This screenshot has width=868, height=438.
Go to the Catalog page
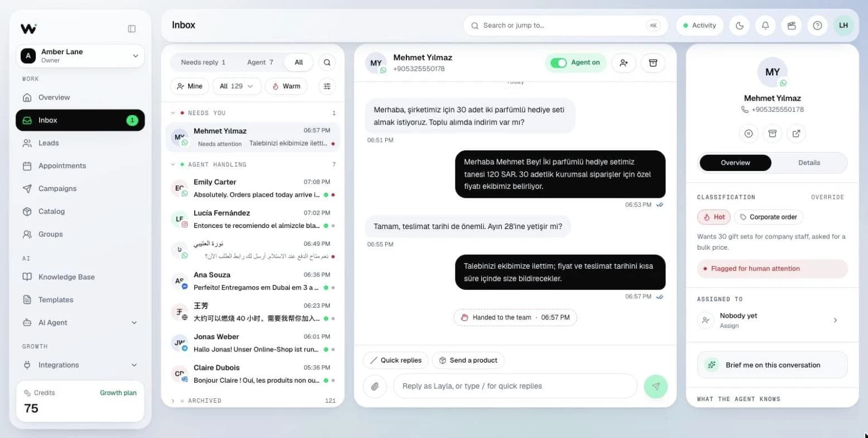click(80, 212)
